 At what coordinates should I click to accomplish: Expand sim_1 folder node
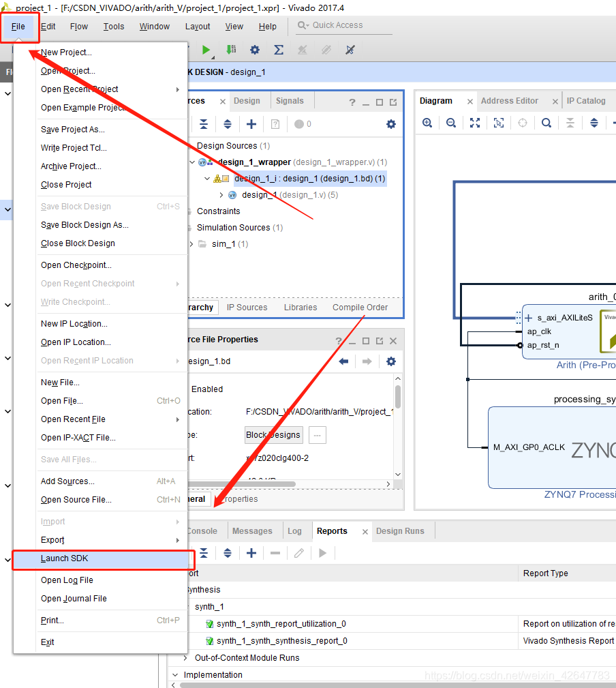[x=191, y=244]
